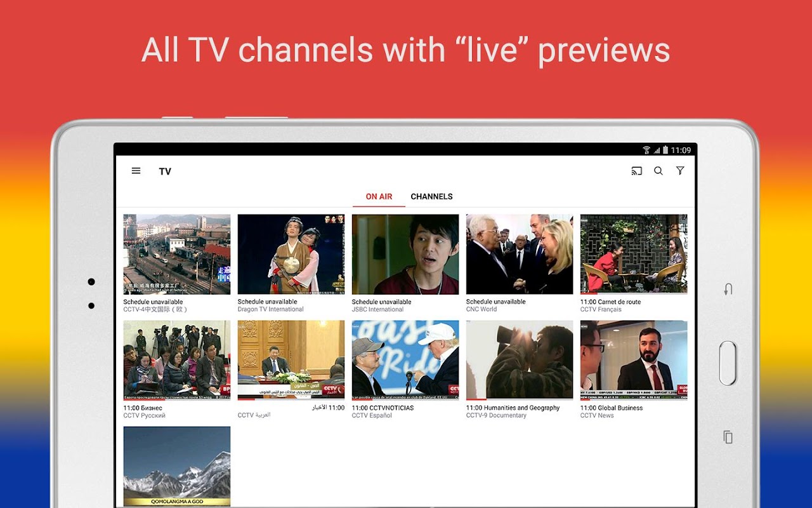Tap the Cast to device icon

click(x=637, y=171)
